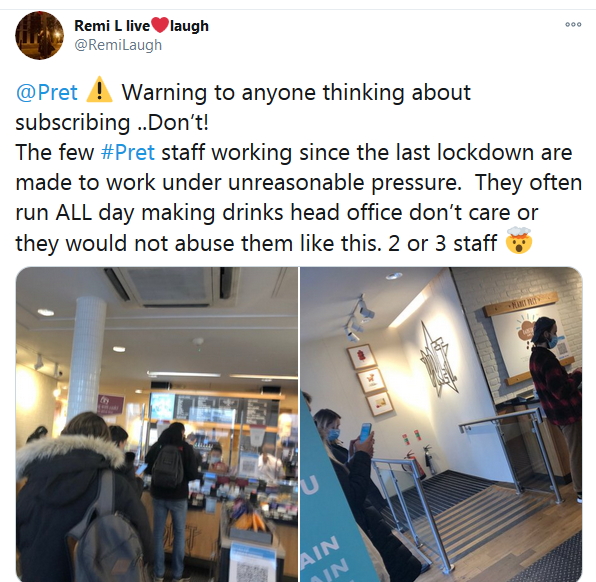596x582 pixels.
Task: Open Remi L's profile picture
Action: click(x=39, y=35)
